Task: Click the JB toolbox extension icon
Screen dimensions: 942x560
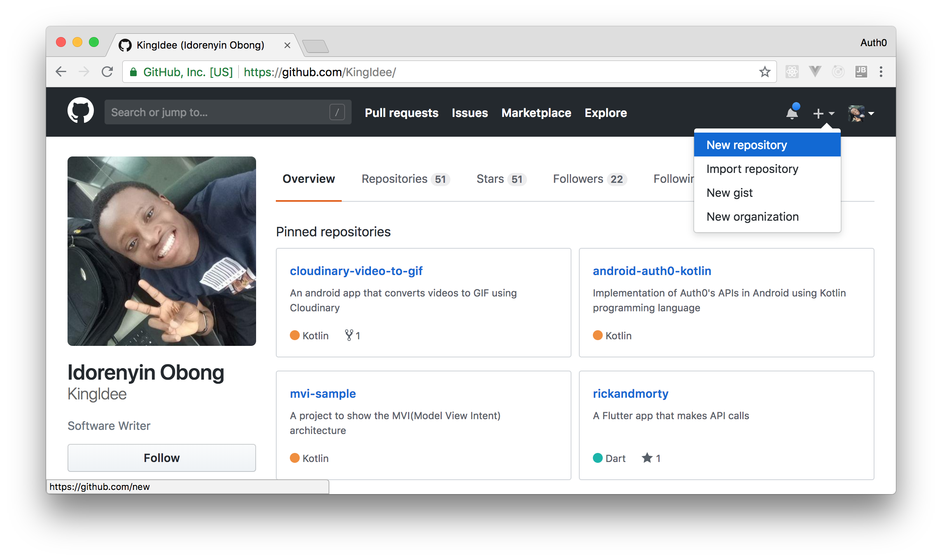Action: point(861,72)
